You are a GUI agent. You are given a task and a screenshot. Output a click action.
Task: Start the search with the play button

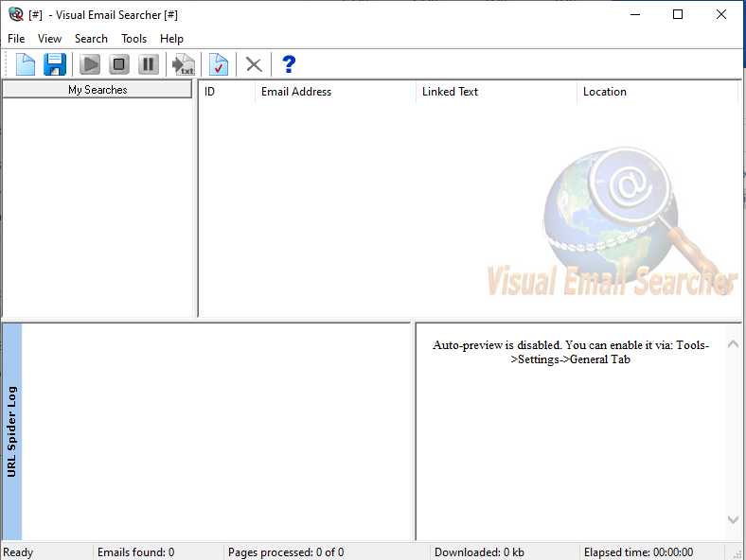[90, 64]
